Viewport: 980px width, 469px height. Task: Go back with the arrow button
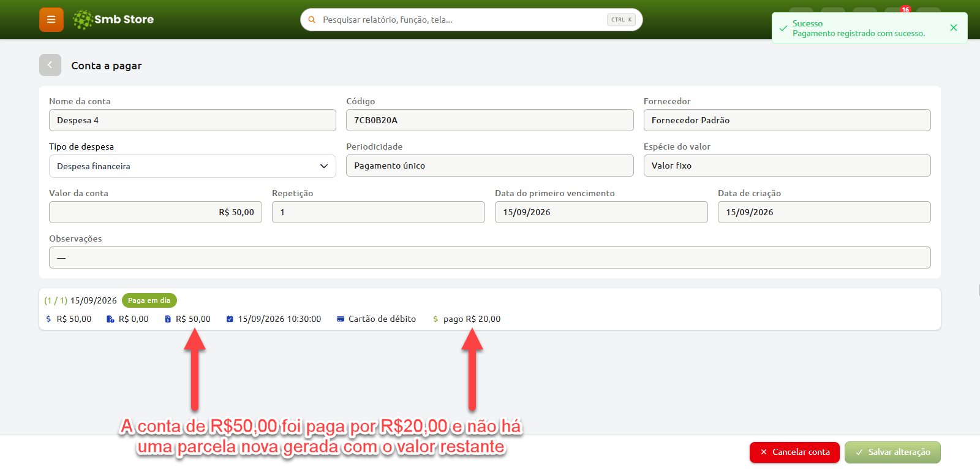point(50,65)
